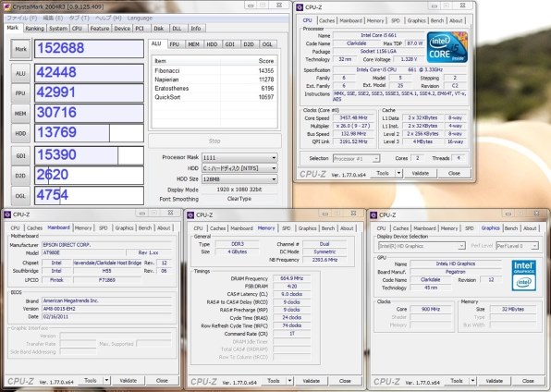Open the ファイル (F) menu

[x=22, y=18]
